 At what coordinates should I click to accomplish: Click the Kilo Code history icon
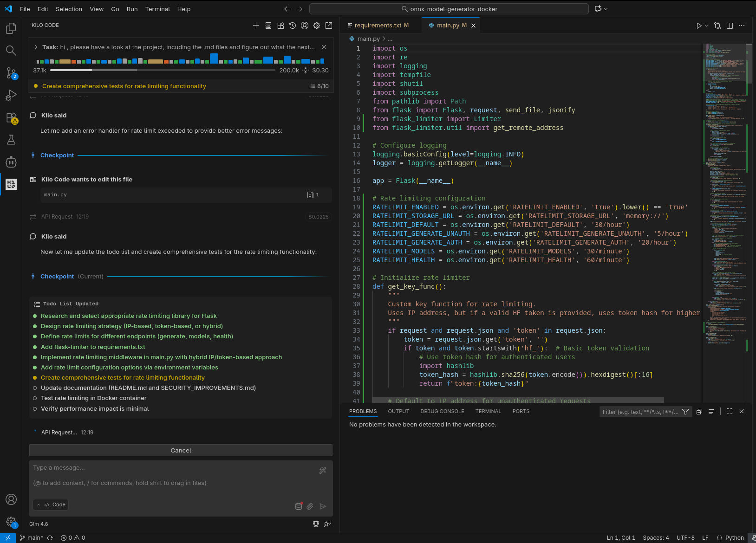click(293, 26)
